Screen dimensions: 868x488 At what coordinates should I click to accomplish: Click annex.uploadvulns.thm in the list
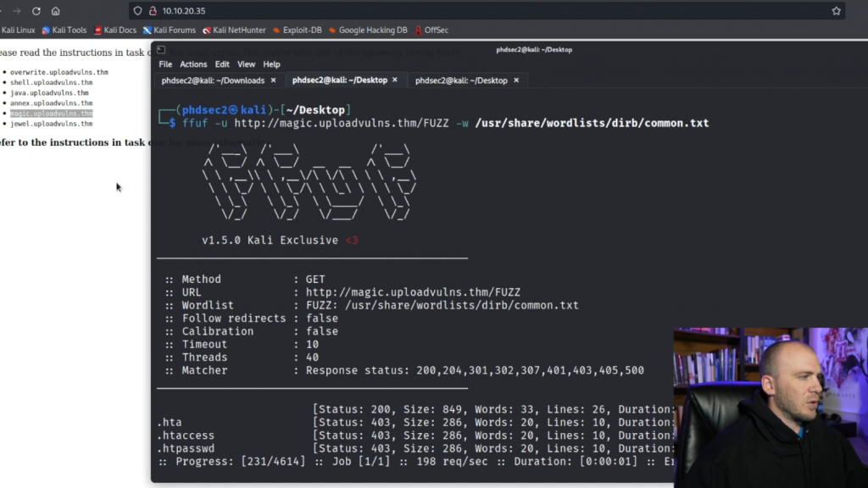[x=52, y=103]
